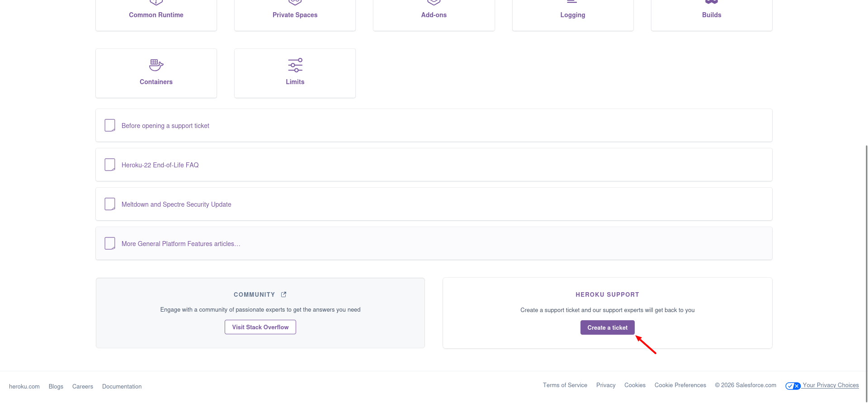Image resolution: width=868 pixels, height=403 pixels.
Task: Select the Builds category card
Action: pos(712,15)
